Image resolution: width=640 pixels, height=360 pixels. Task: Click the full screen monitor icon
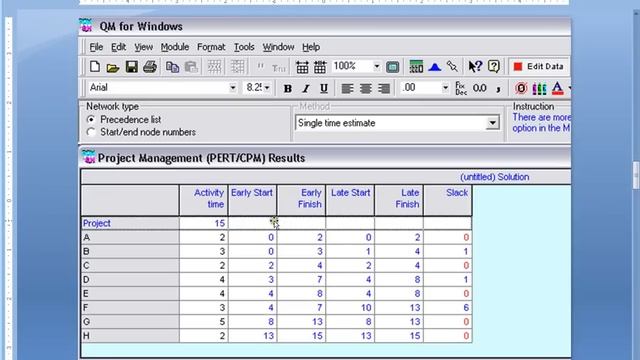click(x=392, y=67)
